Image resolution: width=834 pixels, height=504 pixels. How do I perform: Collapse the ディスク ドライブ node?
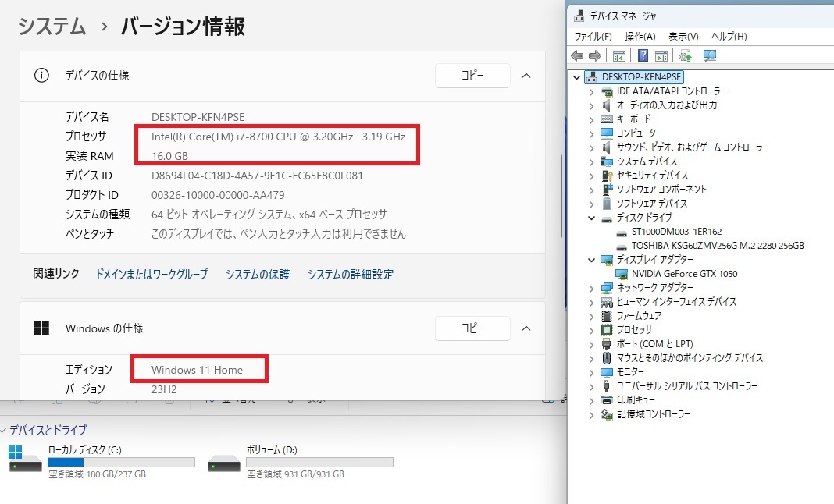click(x=591, y=218)
